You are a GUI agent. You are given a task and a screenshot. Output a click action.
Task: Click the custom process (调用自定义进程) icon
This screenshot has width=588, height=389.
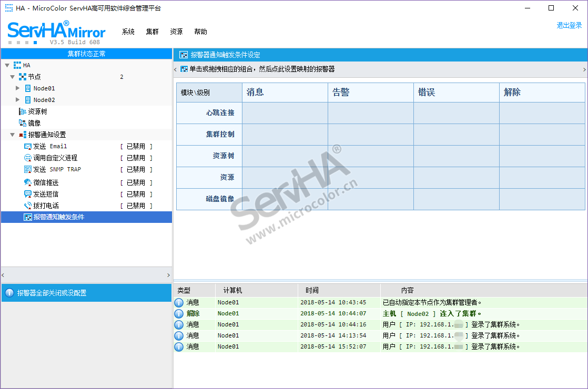pos(28,158)
